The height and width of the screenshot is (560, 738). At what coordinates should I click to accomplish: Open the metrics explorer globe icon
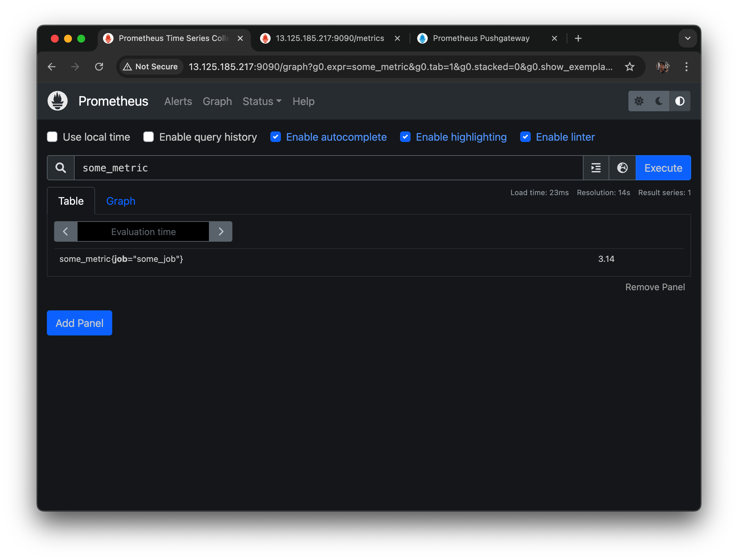pyautogui.click(x=622, y=168)
